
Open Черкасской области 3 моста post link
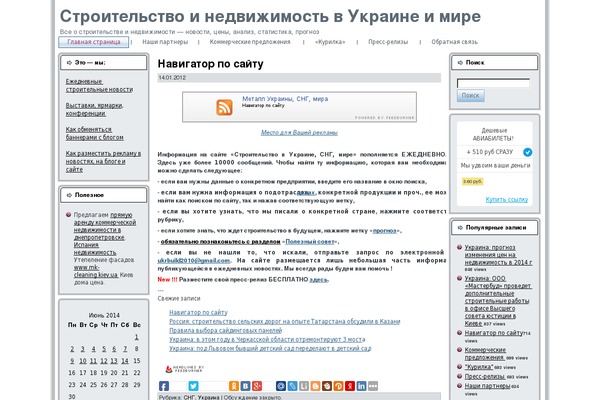click(267, 340)
